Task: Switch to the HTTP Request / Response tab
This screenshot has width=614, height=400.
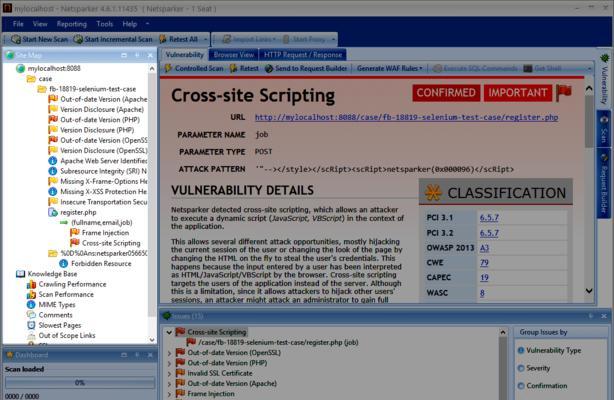Action: 303,55
